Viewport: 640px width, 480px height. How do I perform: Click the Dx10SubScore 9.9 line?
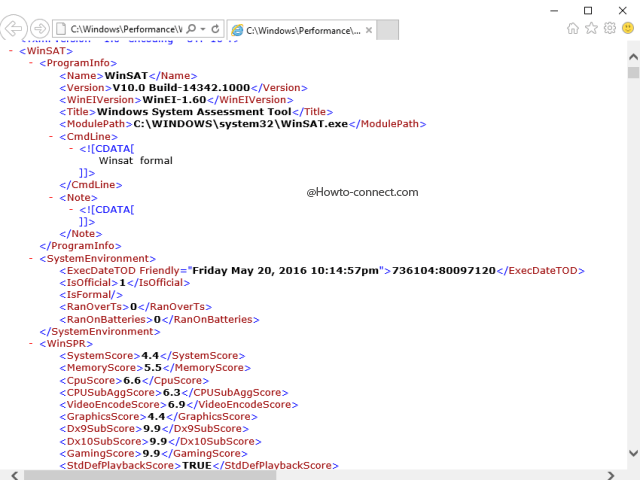[160, 442]
